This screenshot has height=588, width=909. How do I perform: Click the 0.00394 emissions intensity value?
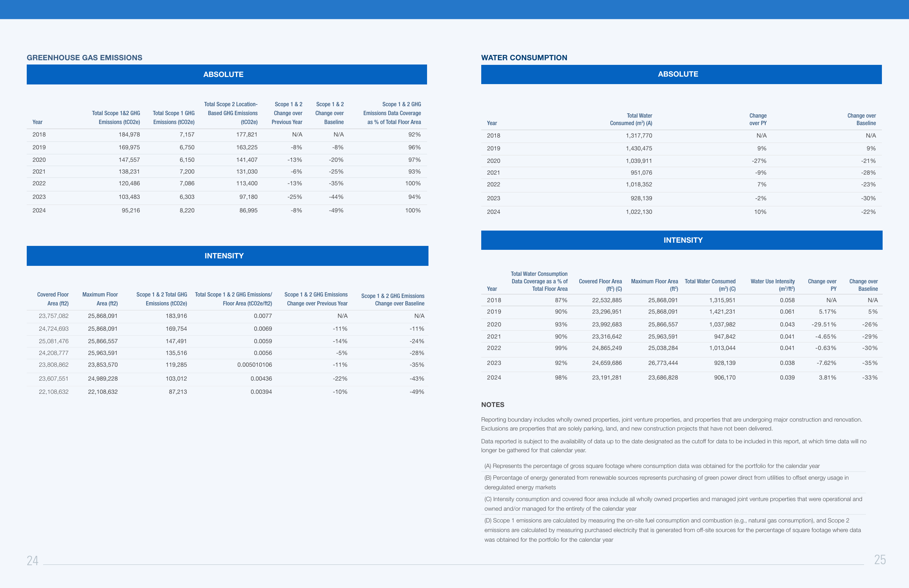tap(261, 392)
